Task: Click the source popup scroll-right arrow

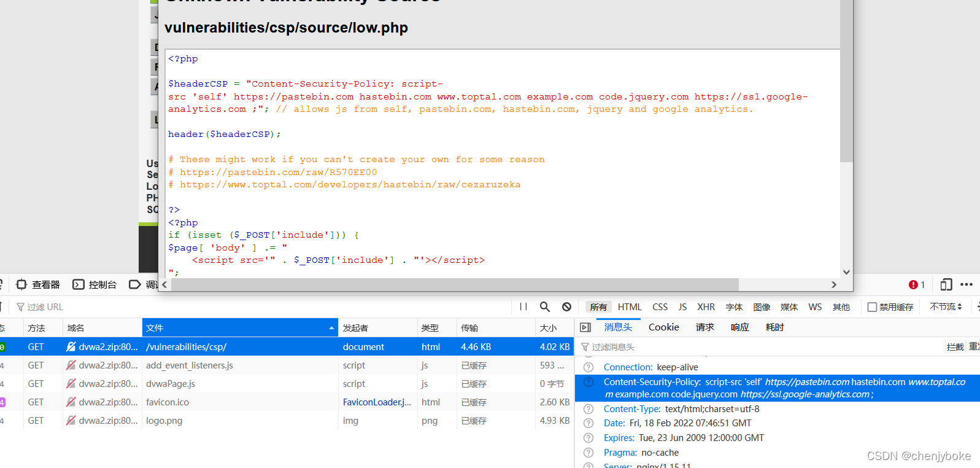Action: click(833, 284)
